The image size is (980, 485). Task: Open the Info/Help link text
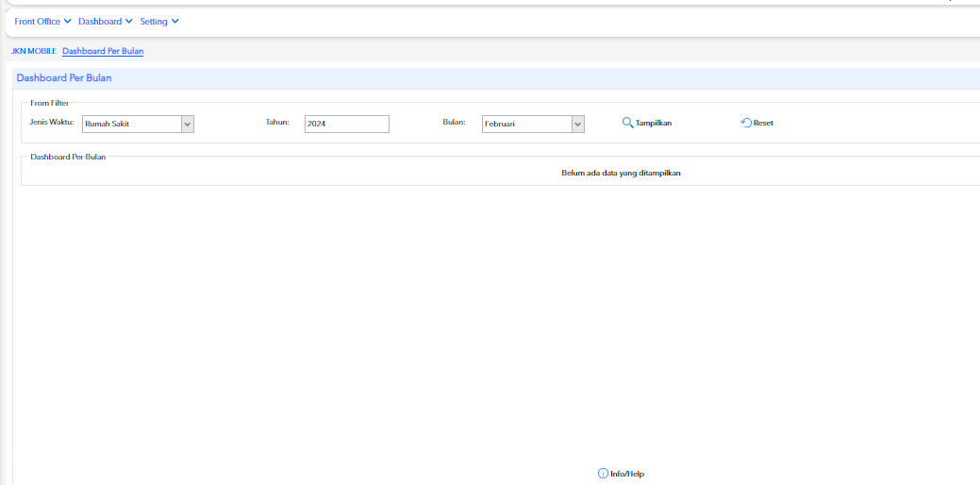tap(627, 474)
